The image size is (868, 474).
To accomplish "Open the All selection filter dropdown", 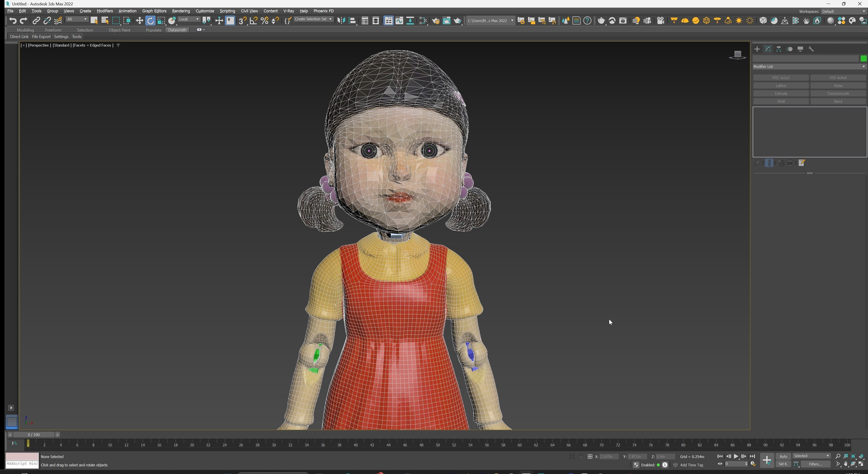I will click(77, 19).
